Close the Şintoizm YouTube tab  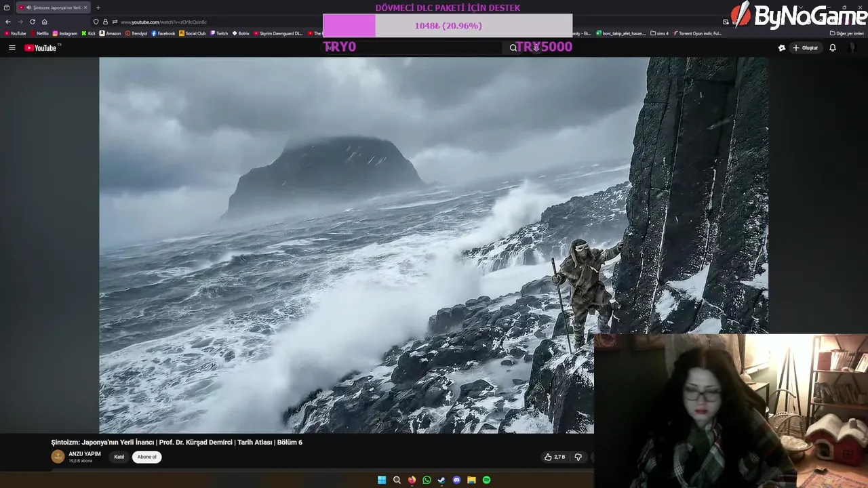click(85, 7)
